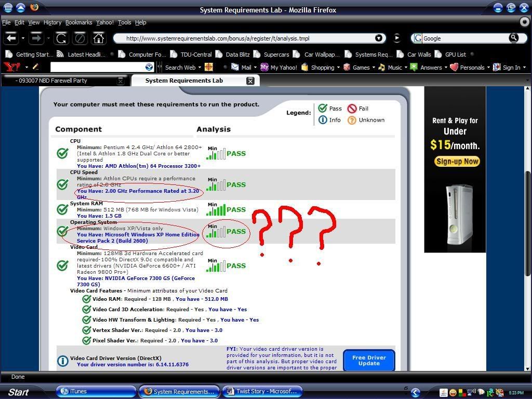
Task: Switch to Twist Story Microsoft Word taskbar item
Action: coord(262,392)
